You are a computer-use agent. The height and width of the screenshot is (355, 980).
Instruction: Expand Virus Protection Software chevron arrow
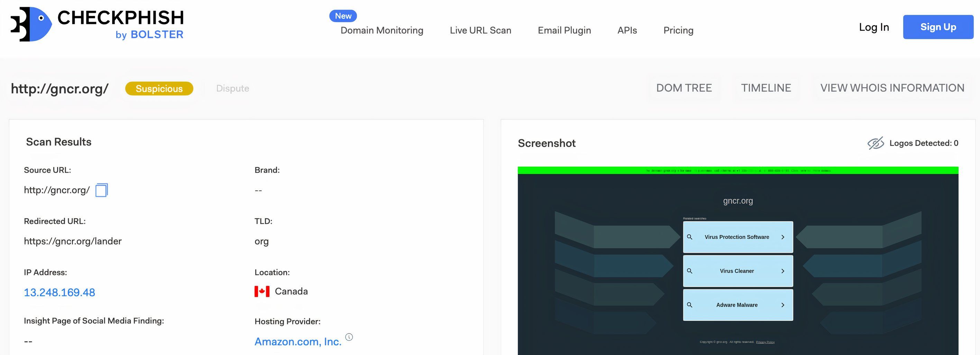(782, 237)
